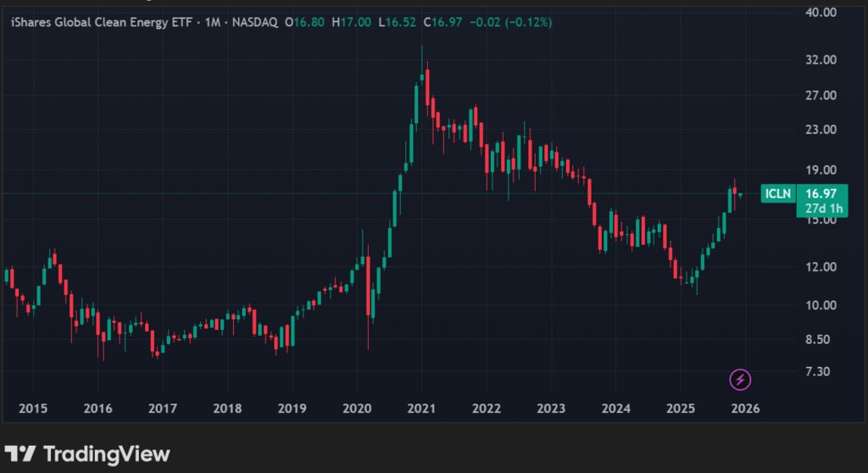The image size is (868, 473).
Task: Click the change value −0.02 (−0.12%)
Action: 510,22
